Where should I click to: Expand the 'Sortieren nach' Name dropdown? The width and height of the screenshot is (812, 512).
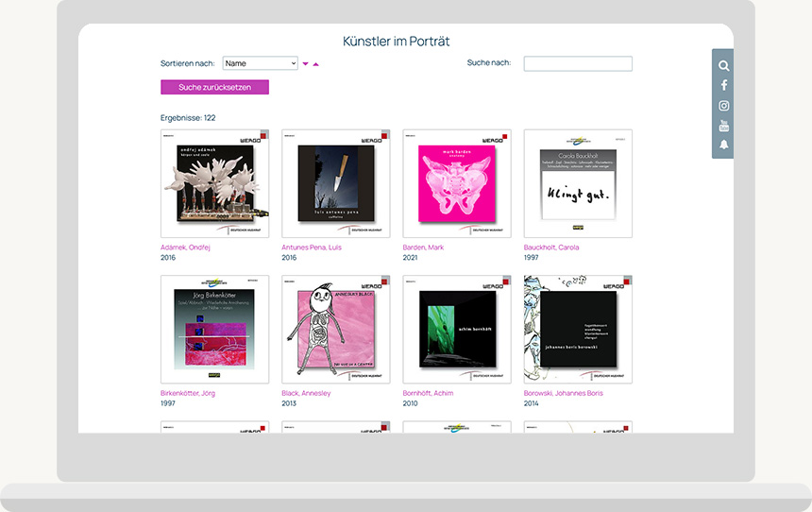tap(260, 63)
